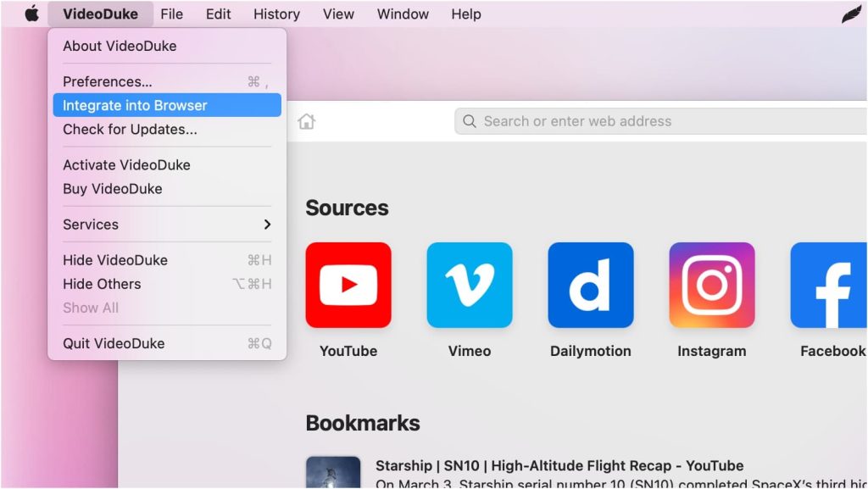The image size is (868, 489).
Task: Open Starship SN10 Flight Recap bookmark title
Action: pos(559,465)
